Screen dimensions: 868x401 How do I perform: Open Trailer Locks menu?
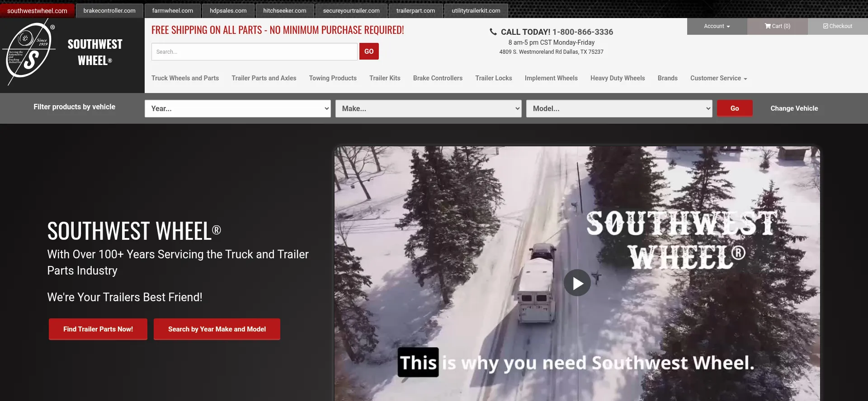[494, 78]
